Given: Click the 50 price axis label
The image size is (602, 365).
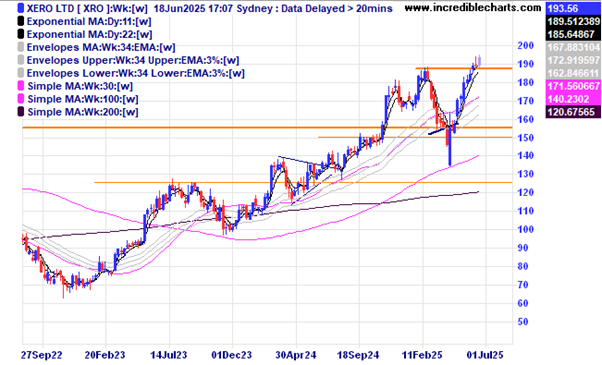Looking at the screenshot, I should pyautogui.click(x=523, y=321).
